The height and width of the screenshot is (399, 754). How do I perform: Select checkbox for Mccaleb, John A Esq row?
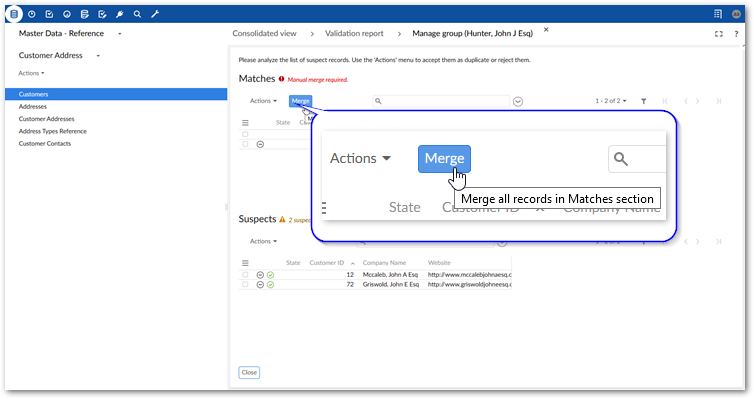[x=245, y=274]
